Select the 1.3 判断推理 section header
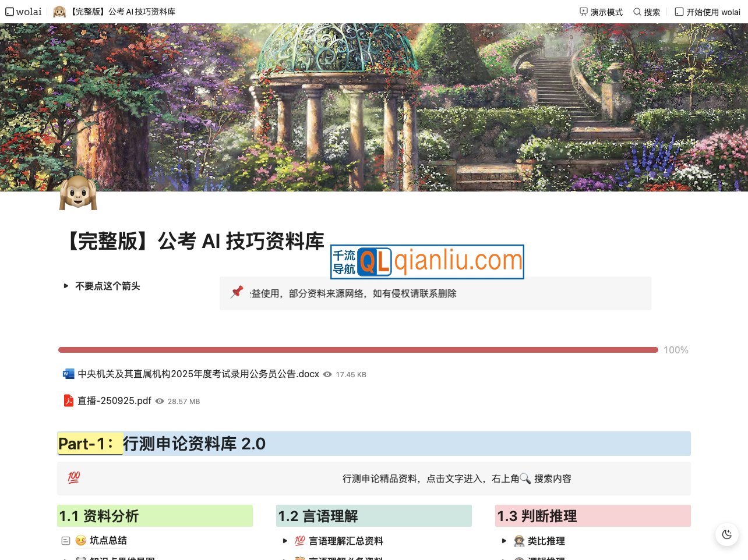Image resolution: width=748 pixels, height=560 pixels. 537,516
